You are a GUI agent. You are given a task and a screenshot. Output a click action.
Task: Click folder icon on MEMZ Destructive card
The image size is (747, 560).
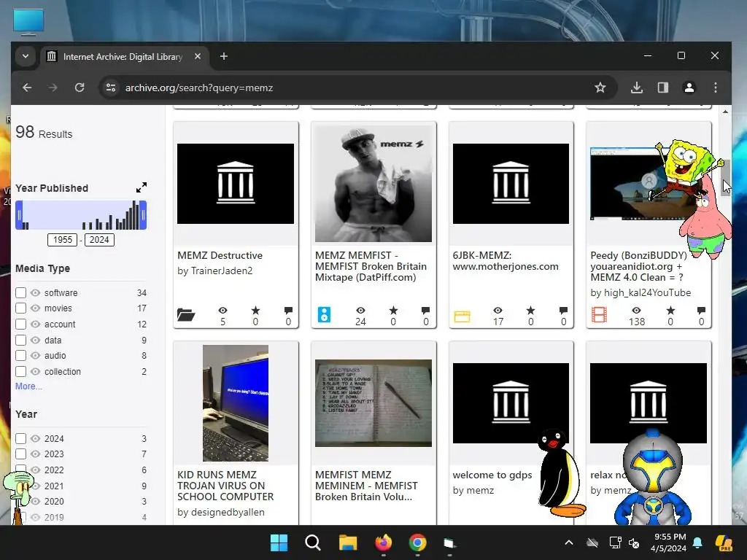[186, 315]
